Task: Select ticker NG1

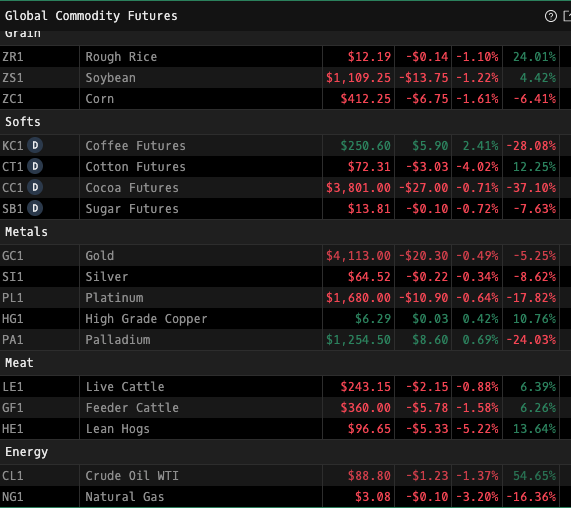Action: point(13,497)
